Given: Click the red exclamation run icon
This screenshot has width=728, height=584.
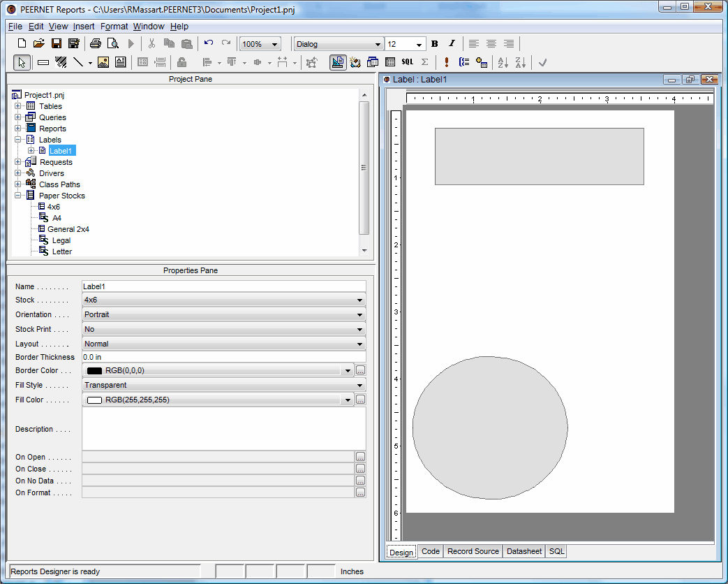Looking at the screenshot, I should (446, 61).
